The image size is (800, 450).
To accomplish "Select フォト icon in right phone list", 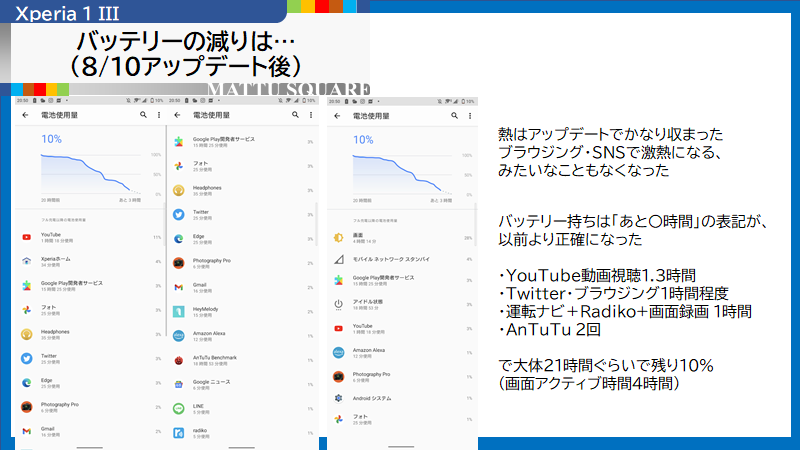I will (338, 419).
